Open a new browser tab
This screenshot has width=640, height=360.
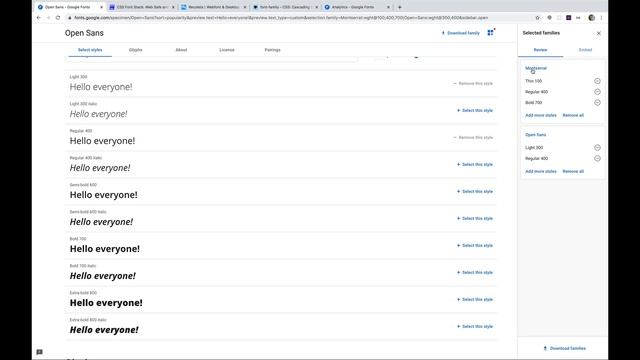pyautogui.click(x=400, y=7)
